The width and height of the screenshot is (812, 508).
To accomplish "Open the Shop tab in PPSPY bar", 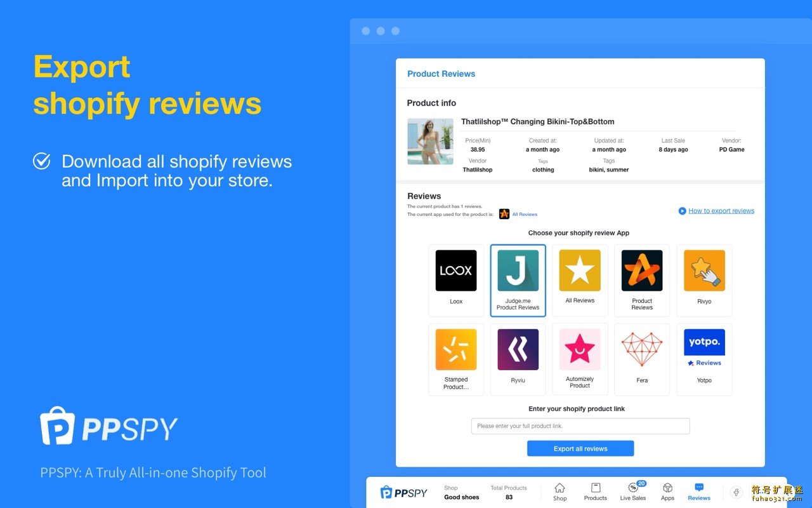I will [560, 491].
